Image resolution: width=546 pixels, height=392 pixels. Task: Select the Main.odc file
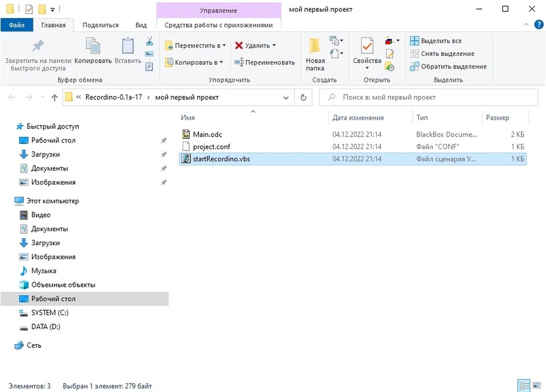pyautogui.click(x=208, y=134)
